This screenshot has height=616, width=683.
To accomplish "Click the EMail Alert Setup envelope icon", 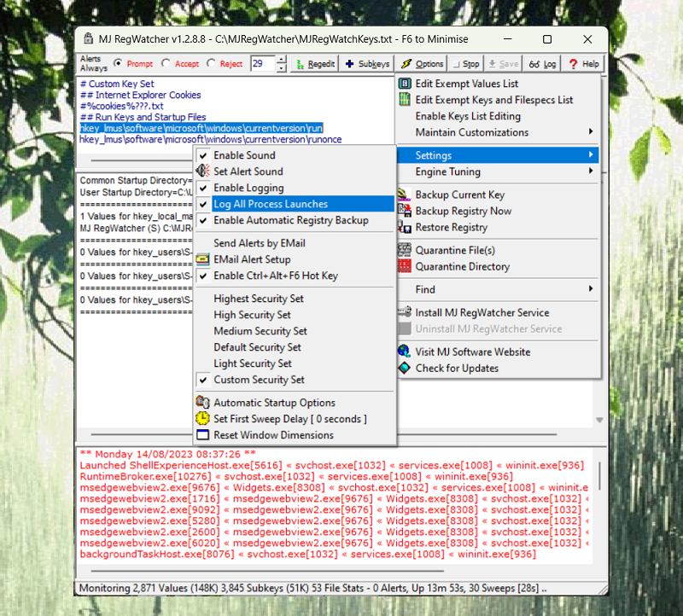I will [x=202, y=259].
